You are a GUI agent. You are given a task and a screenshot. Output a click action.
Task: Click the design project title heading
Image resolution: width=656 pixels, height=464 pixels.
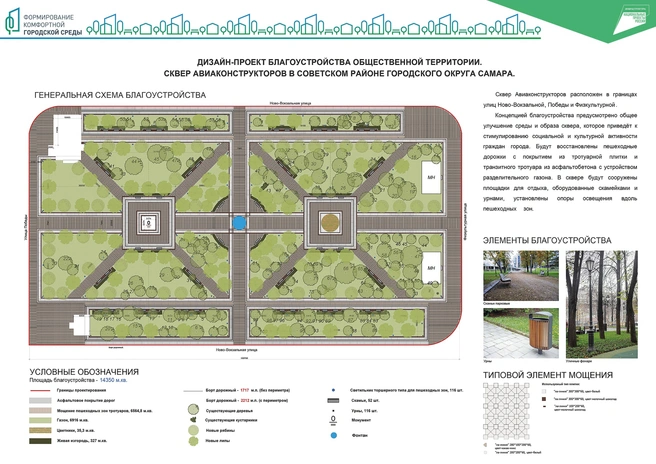(x=339, y=68)
